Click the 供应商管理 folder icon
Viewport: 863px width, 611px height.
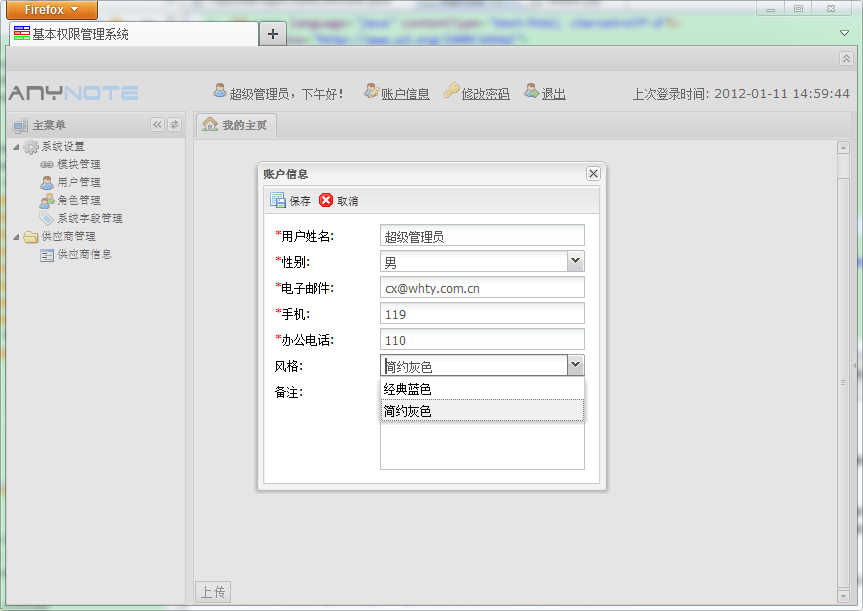pos(31,237)
